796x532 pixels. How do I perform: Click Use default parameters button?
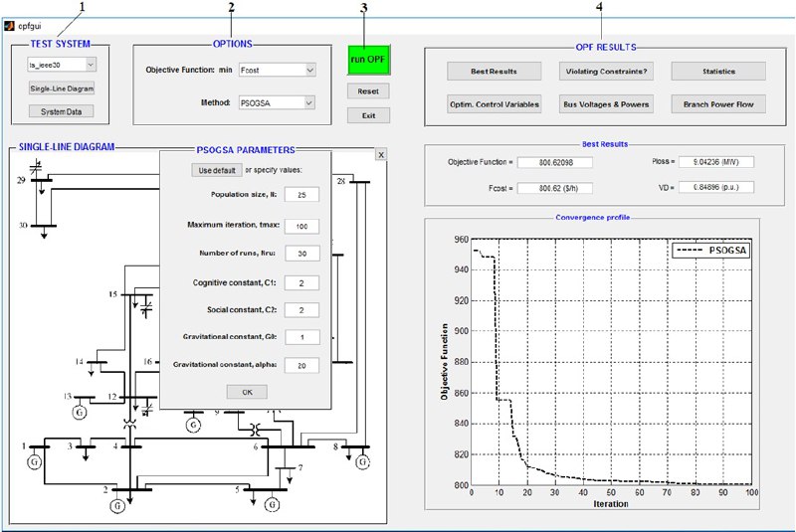pyautogui.click(x=217, y=170)
